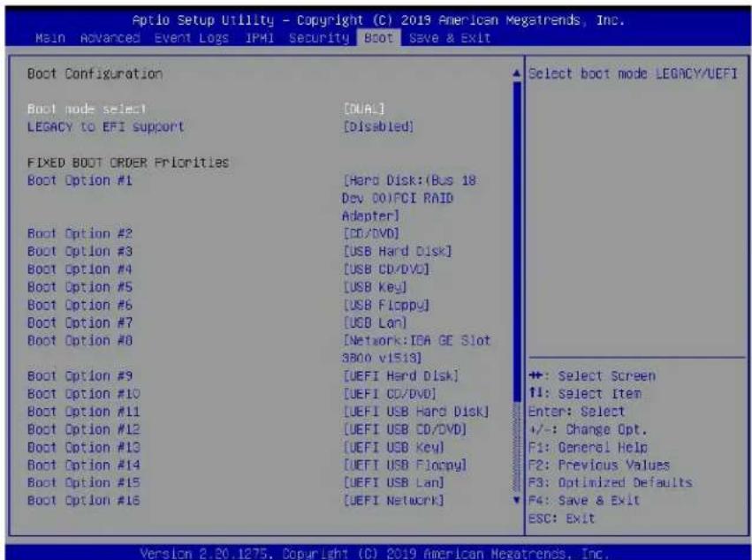
Task: Select Boot Option #14 row
Action: coord(83,465)
